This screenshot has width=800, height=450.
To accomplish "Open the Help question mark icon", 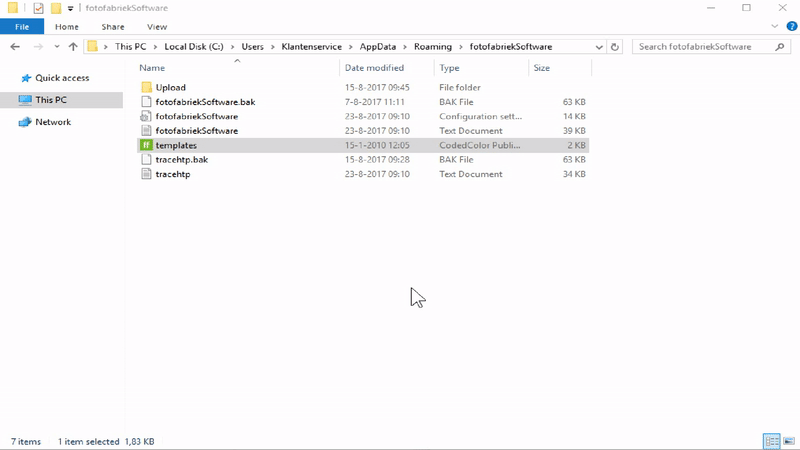I will pyautogui.click(x=789, y=27).
